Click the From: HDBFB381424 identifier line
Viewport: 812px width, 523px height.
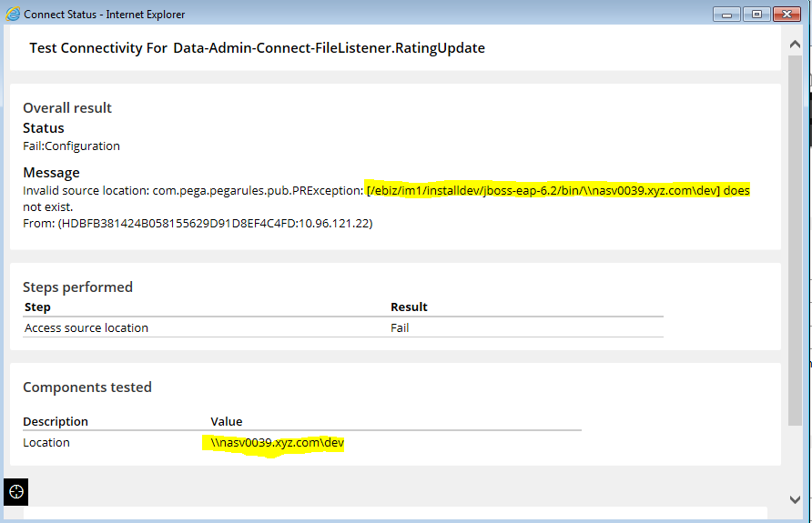pos(198,223)
